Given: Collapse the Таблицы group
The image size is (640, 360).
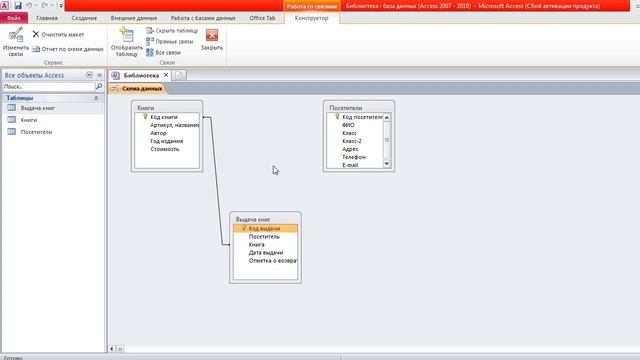Looking at the screenshot, I should 96,98.
